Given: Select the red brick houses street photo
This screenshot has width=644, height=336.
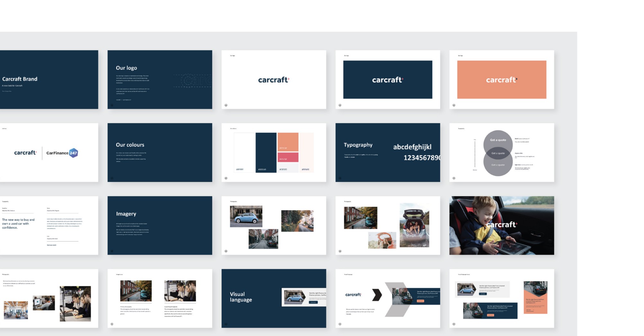Looking at the screenshot, I should 361,218.
